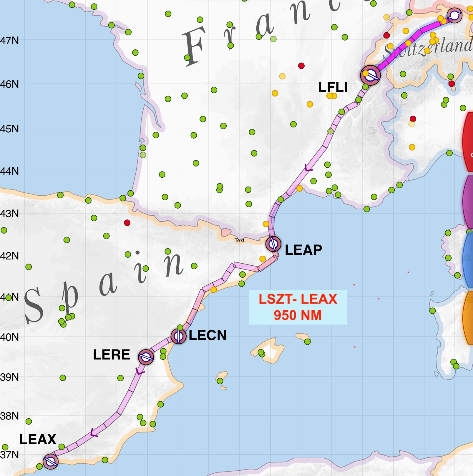This screenshot has width=473, height=476.
Task: Click the red shape on right edge
Action: (x=468, y=141)
